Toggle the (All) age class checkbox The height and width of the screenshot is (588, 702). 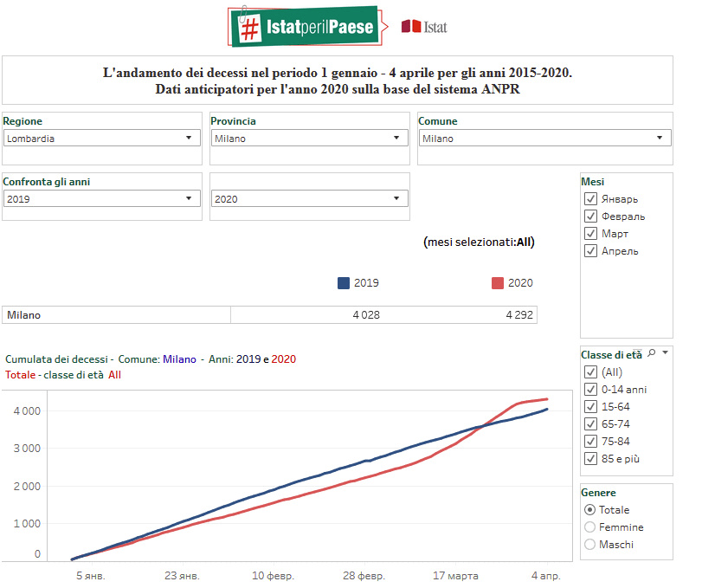591,372
